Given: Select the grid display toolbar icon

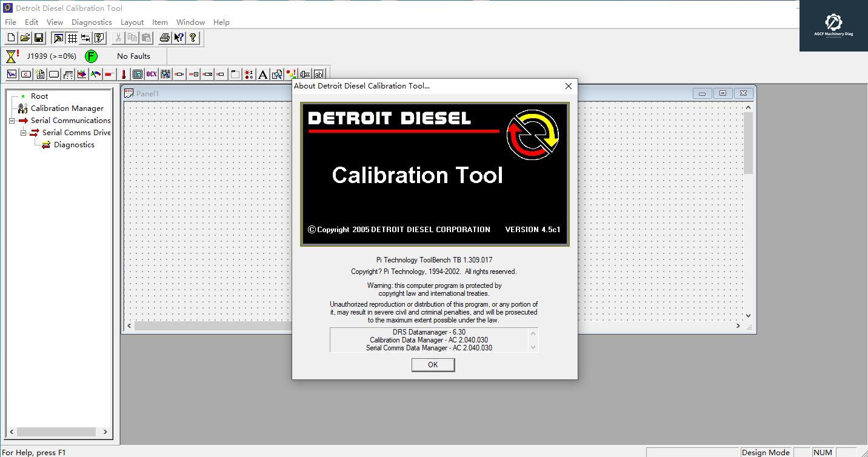Looking at the screenshot, I should click(x=73, y=38).
